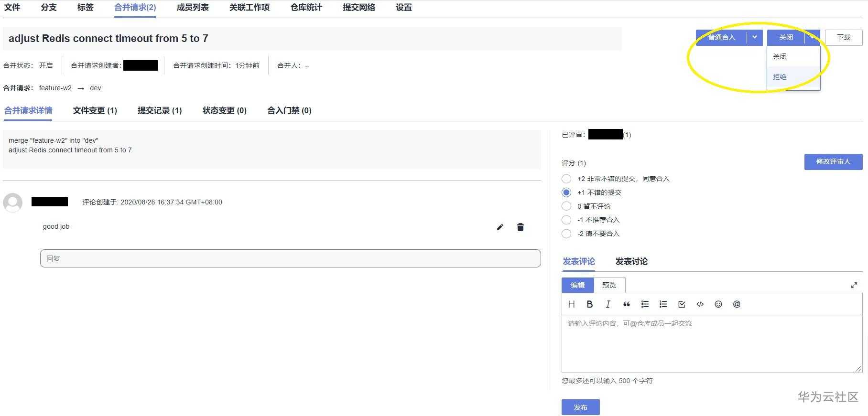Insert a task checklist item
The height and width of the screenshot is (416, 868).
tap(682, 304)
